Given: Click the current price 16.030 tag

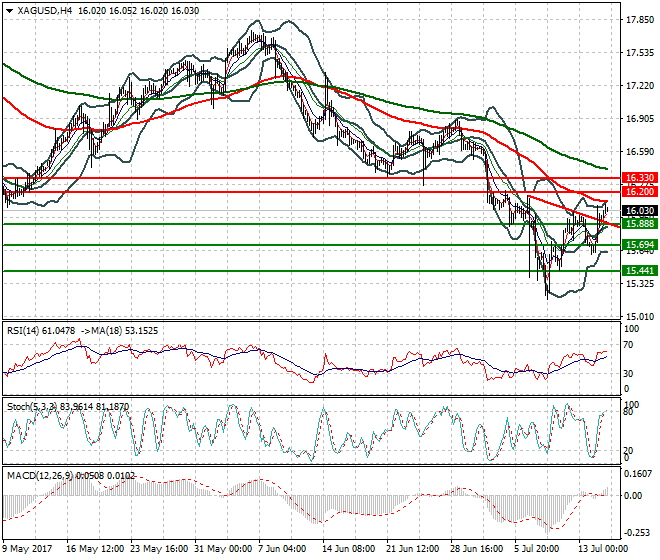Looking at the screenshot, I should point(639,211).
